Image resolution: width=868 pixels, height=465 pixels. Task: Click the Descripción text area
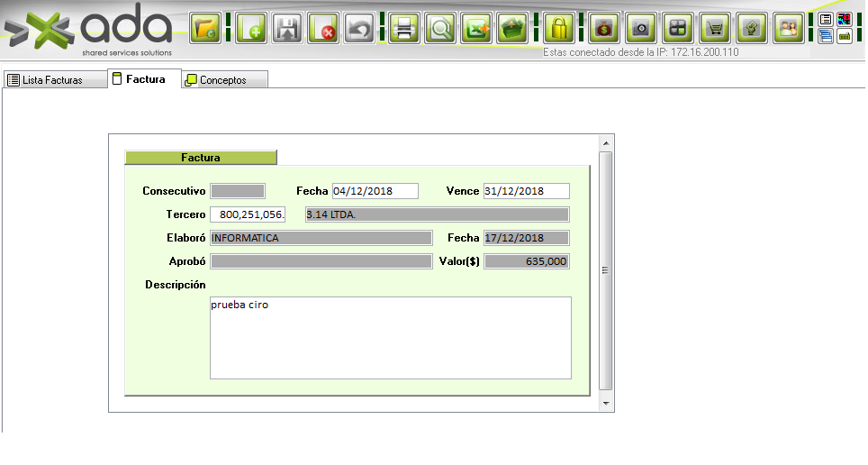pyautogui.click(x=390, y=338)
